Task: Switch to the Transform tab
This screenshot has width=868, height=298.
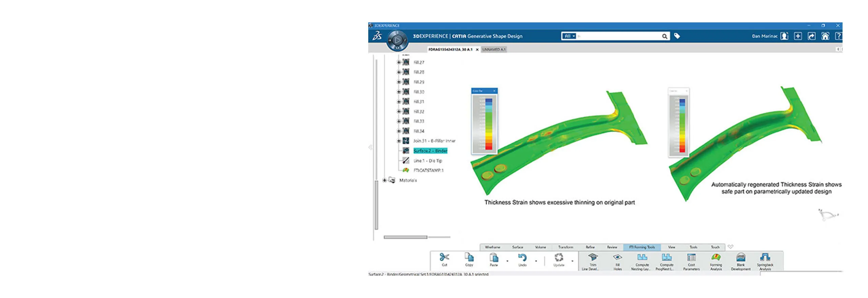Action: (x=566, y=247)
